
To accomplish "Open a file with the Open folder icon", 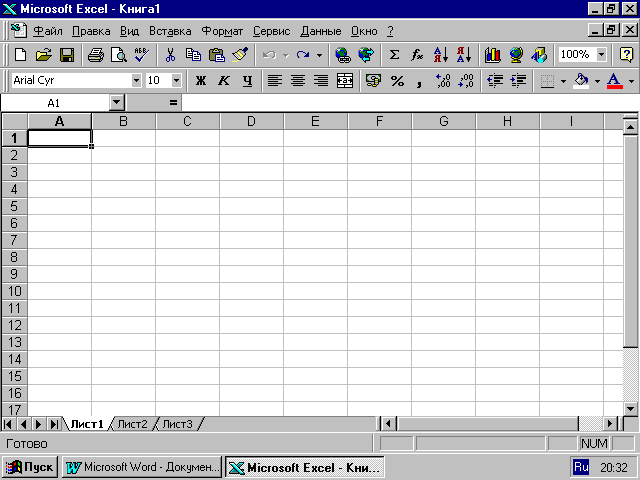I will tap(43, 55).
